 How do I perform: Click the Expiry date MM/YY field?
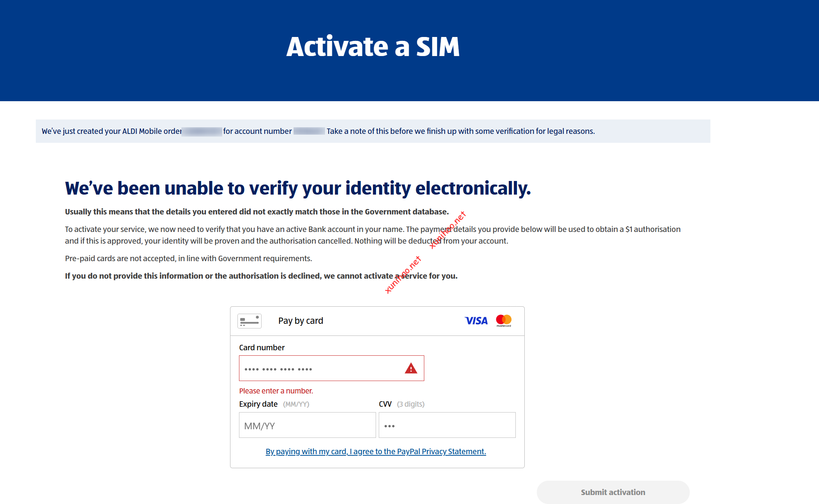point(307,425)
